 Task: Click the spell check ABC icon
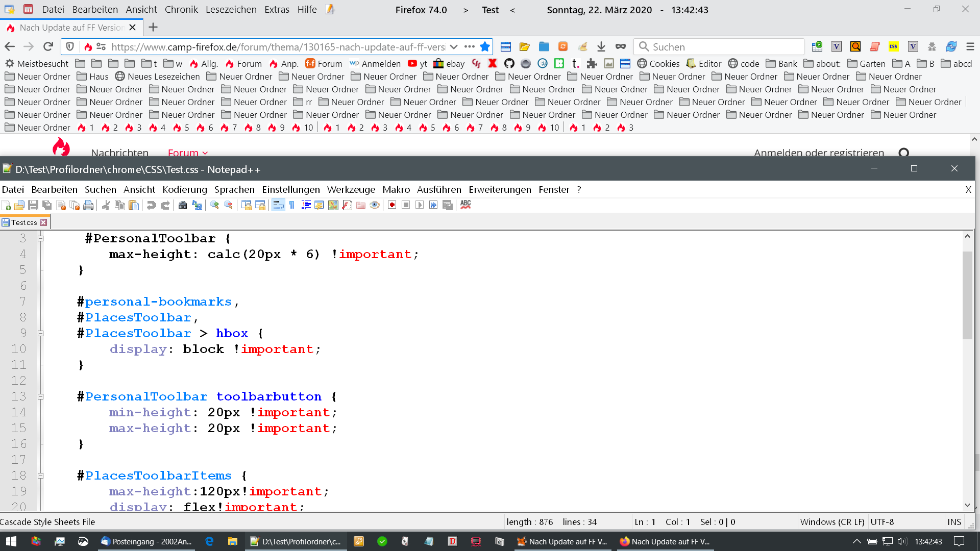coord(465,205)
